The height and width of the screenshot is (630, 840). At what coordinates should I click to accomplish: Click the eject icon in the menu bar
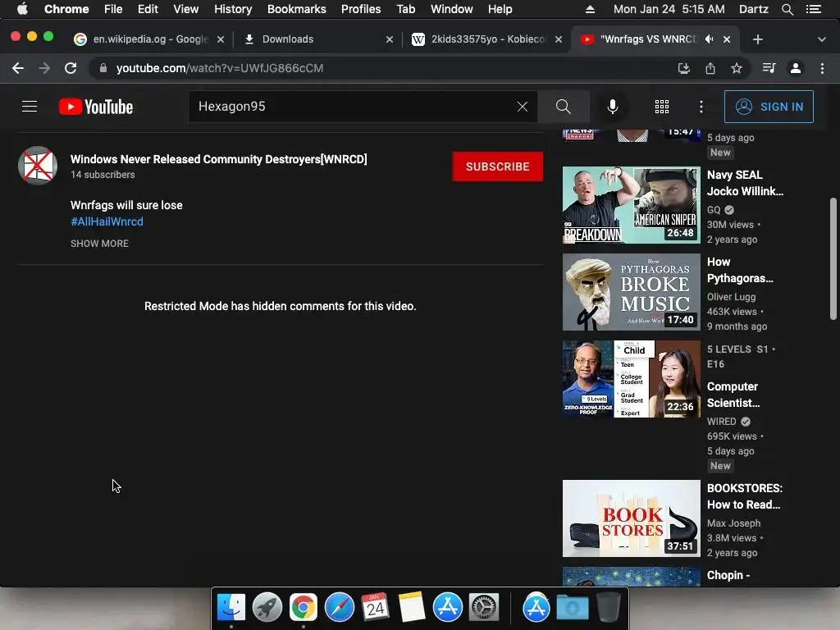click(x=590, y=9)
